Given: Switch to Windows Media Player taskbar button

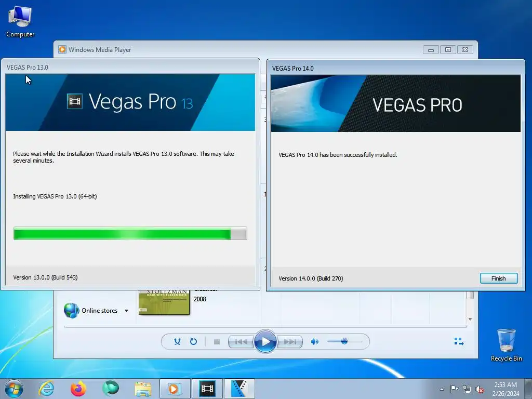Looking at the screenshot, I should pos(175,389).
